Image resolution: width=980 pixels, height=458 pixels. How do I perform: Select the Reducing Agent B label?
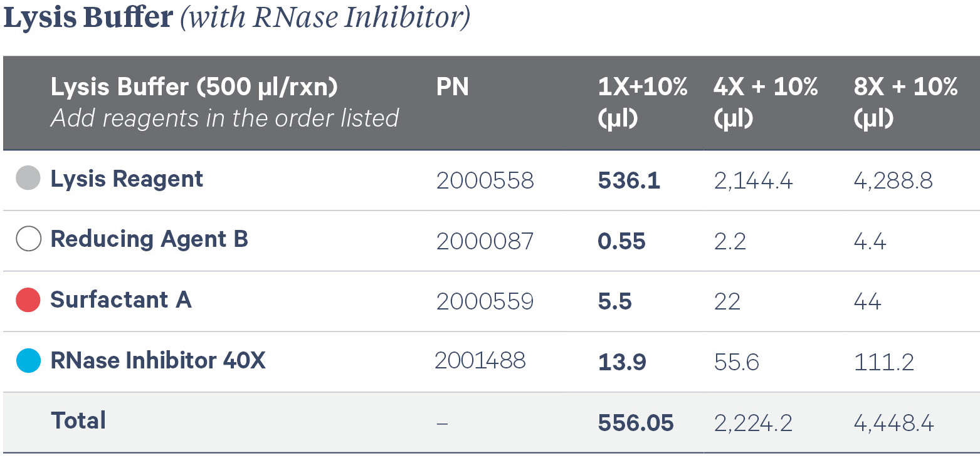[x=149, y=239]
